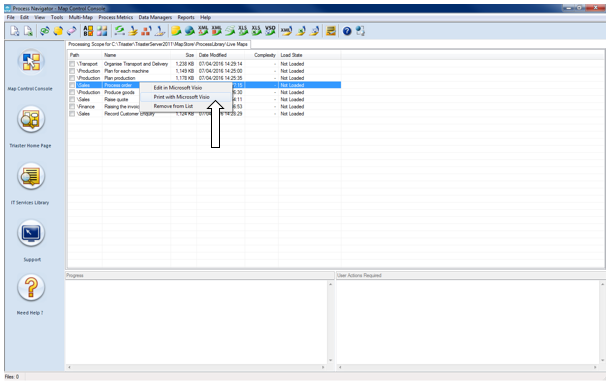
Task: Open the Map Control Console sidebar icon
Action: point(31,62)
